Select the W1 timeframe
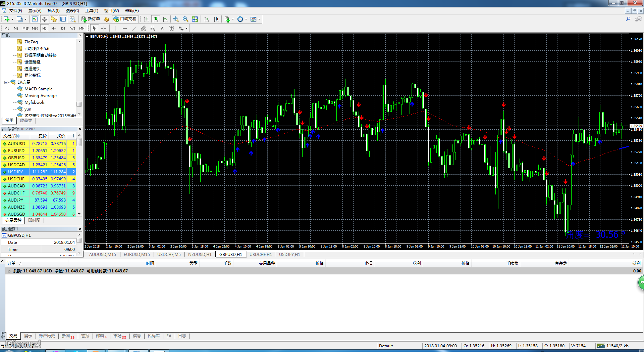Screen dimensions: 644x352 73,29
